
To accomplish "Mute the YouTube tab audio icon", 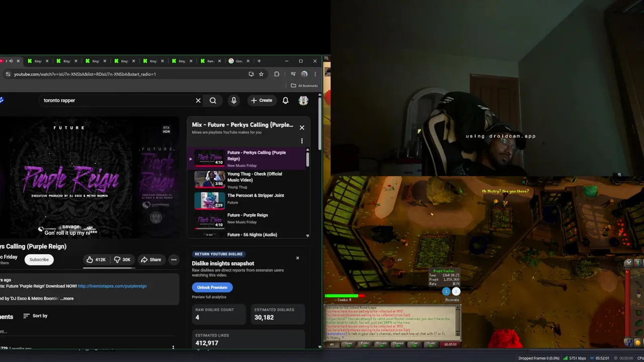I will tap(11, 61).
